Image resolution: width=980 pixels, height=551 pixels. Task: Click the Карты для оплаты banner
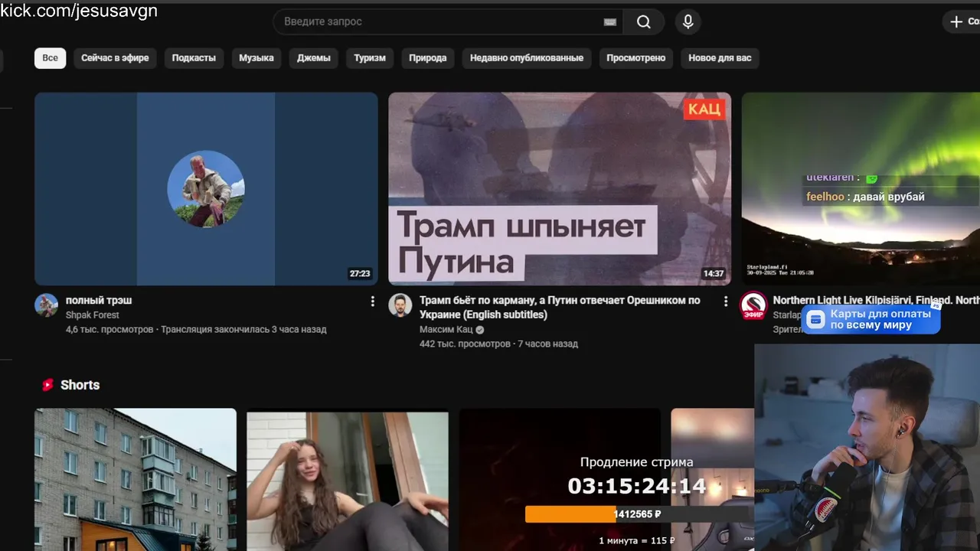coord(871,320)
